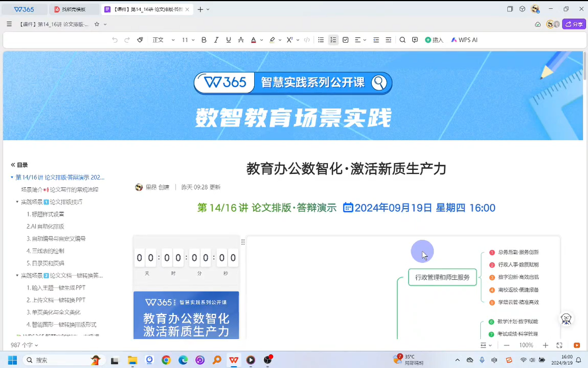Viewport: 588px width, 368px height.
Task: Add a comment using comment icon
Action: click(415, 40)
